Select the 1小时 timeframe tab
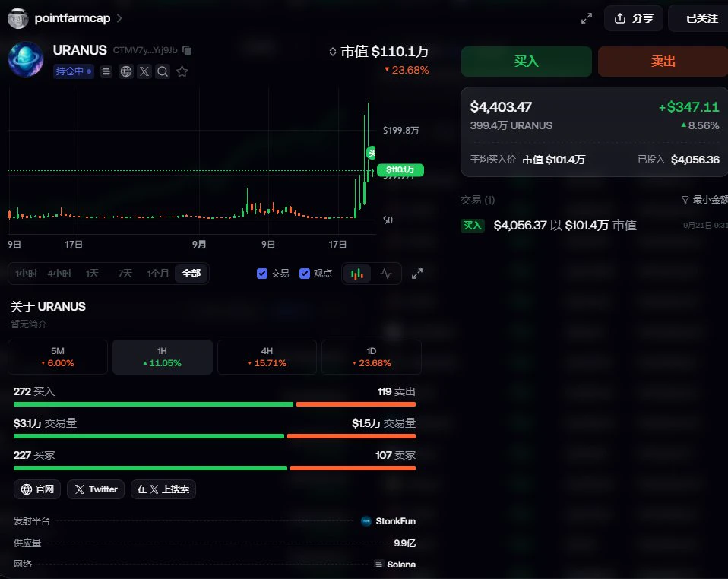 click(26, 274)
